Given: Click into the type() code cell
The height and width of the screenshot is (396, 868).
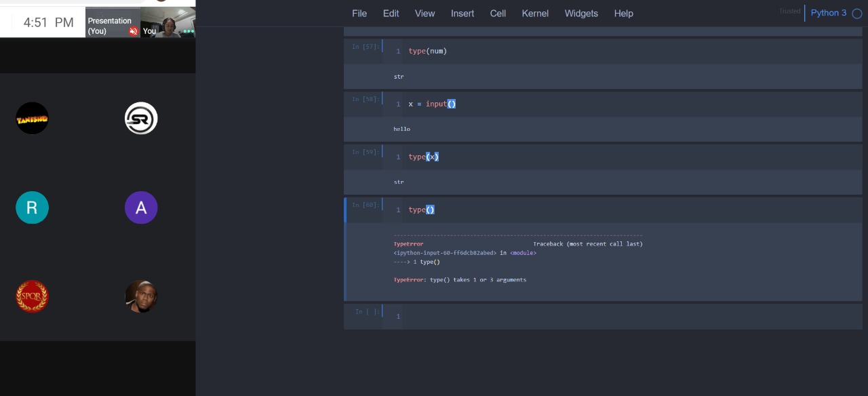Looking at the screenshot, I should tap(624, 210).
